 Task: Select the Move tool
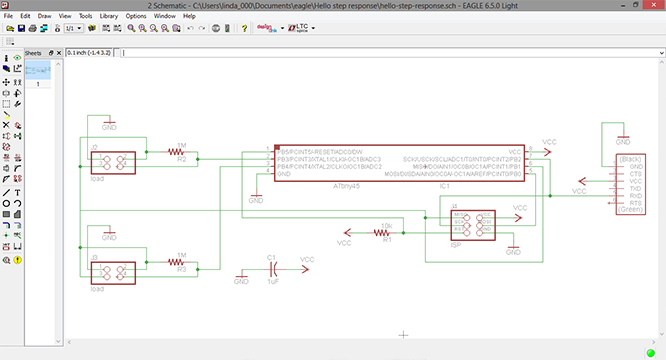click(x=6, y=82)
